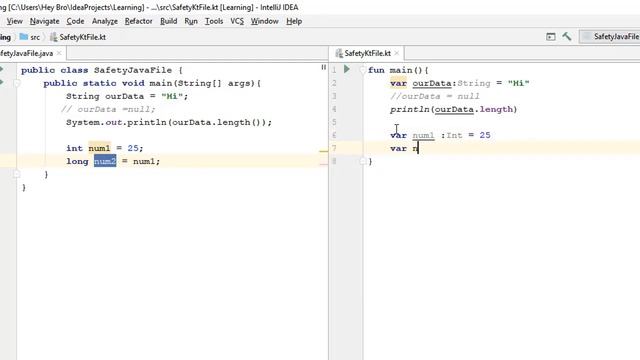Click the pause inspection icon atop Java editor
Image resolution: width=640 pixels, height=360 pixels.
(x=324, y=67)
